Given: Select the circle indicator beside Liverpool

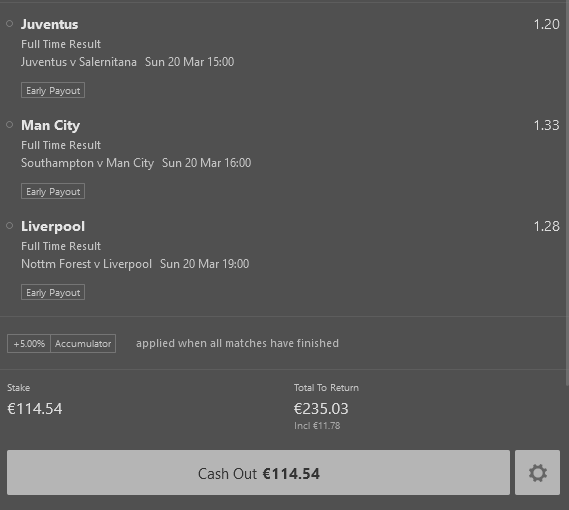Looking at the screenshot, I should click(10, 226).
